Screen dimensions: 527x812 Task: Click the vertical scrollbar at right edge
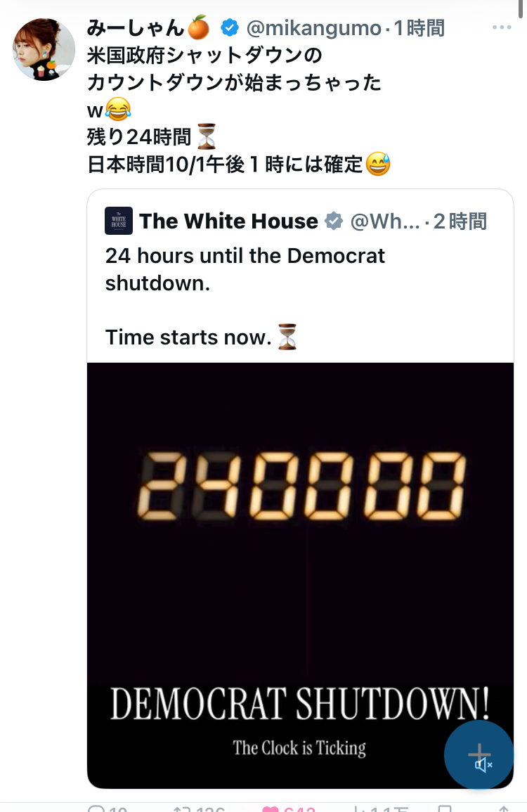pos(520,9)
